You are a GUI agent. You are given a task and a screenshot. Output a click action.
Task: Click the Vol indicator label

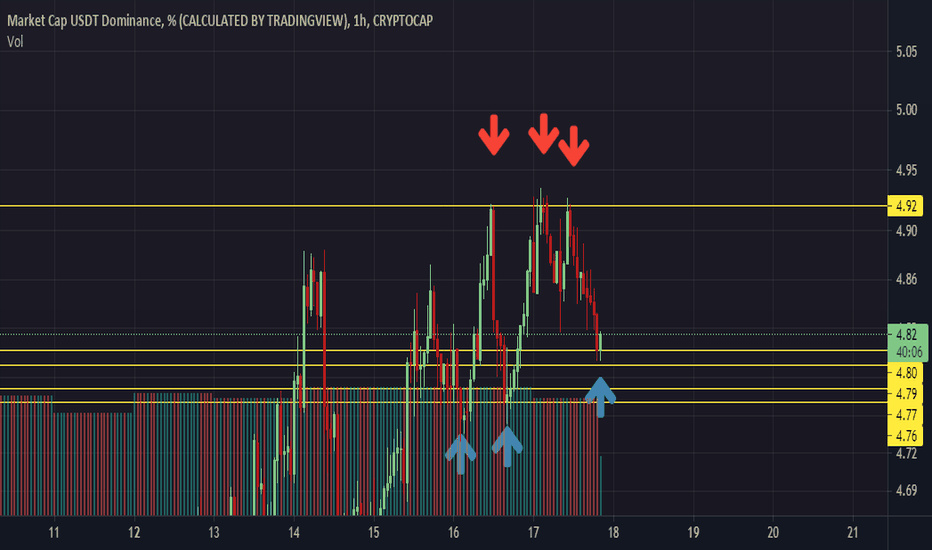pos(15,42)
